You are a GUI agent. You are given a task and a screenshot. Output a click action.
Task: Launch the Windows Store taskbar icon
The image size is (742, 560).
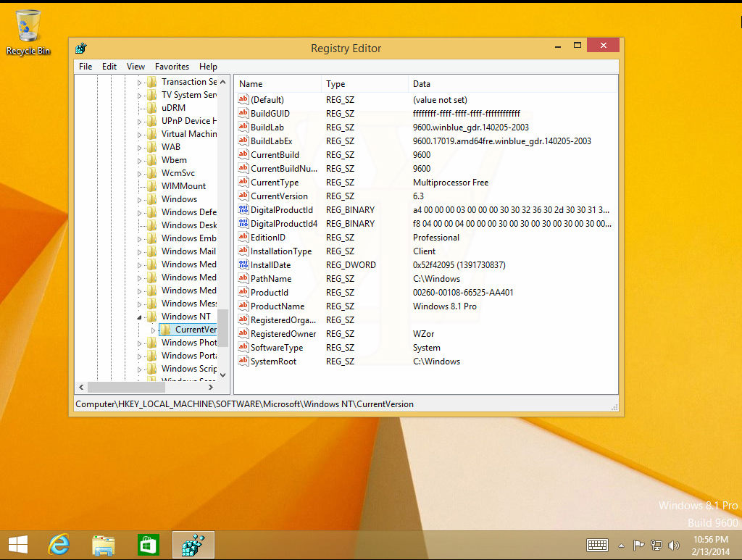click(x=148, y=545)
